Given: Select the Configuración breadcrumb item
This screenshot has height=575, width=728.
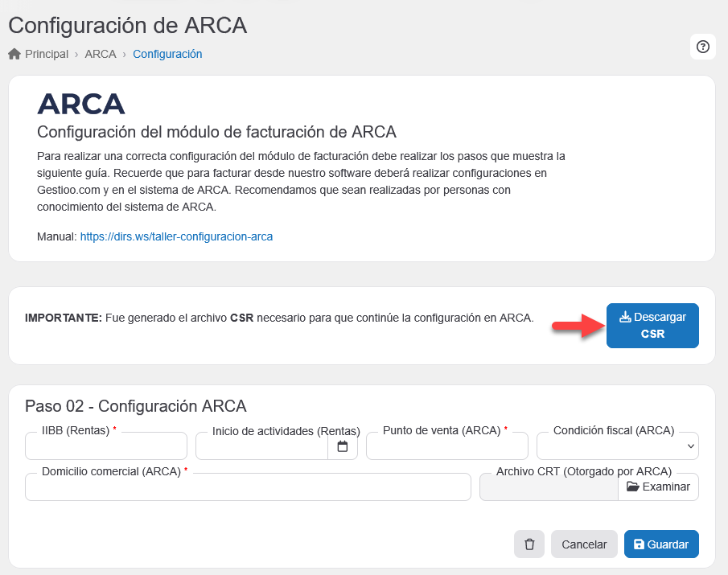Looking at the screenshot, I should pos(167,54).
